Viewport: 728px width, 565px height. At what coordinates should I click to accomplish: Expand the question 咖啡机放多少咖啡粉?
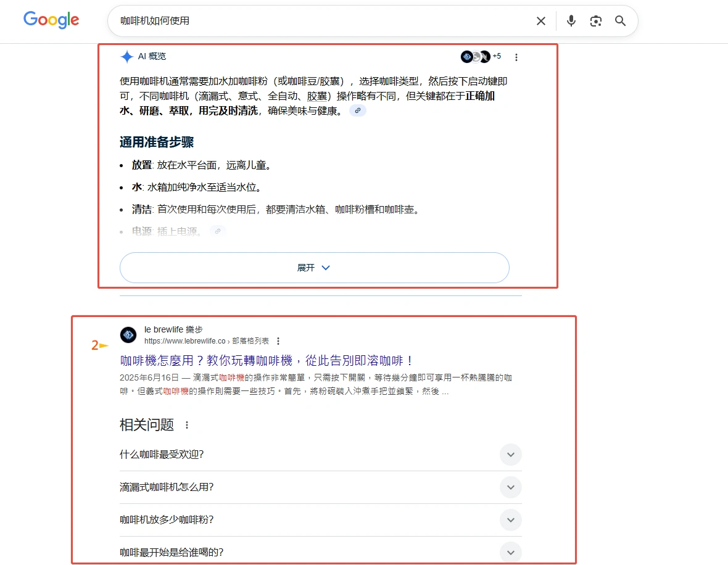click(x=510, y=520)
